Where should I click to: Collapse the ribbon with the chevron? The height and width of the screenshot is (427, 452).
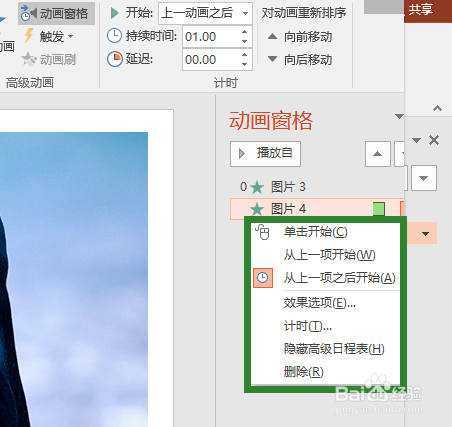coord(437,108)
